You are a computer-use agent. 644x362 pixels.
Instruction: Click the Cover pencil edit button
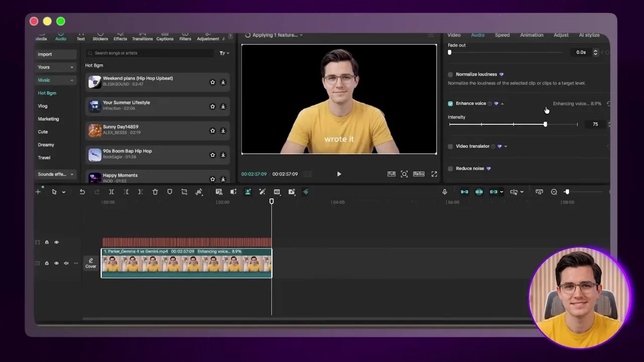91,263
